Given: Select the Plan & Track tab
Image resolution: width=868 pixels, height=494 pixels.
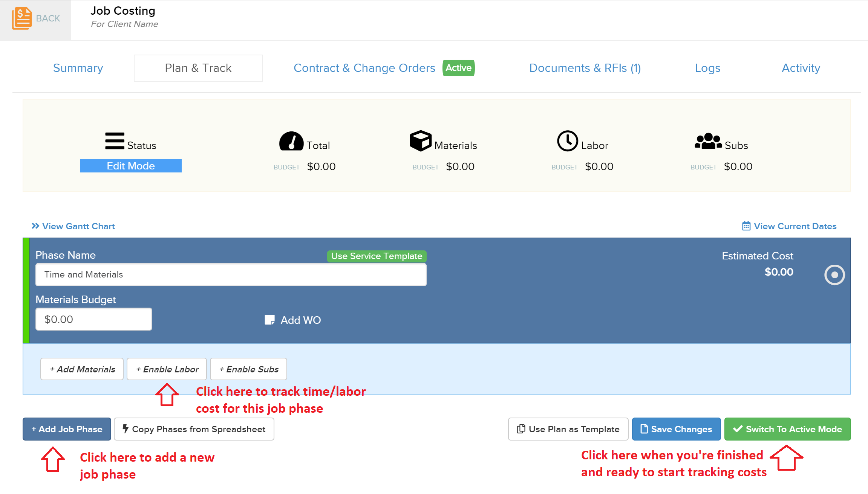Looking at the screenshot, I should [198, 68].
